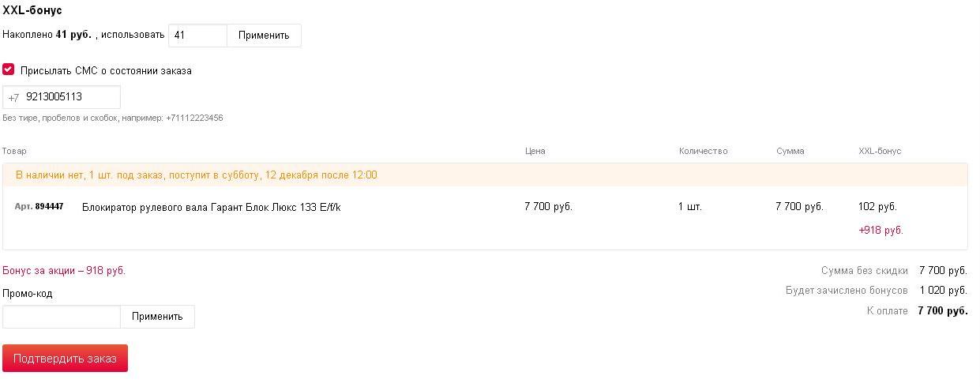Click article number Арт. 894447
The height and width of the screenshot is (387, 980).
[39, 206]
